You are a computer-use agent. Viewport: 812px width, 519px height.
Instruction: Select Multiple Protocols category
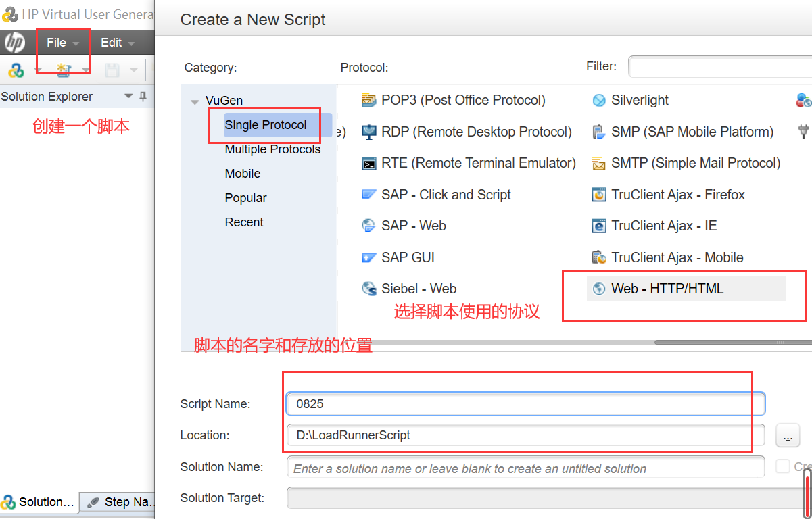pos(272,149)
